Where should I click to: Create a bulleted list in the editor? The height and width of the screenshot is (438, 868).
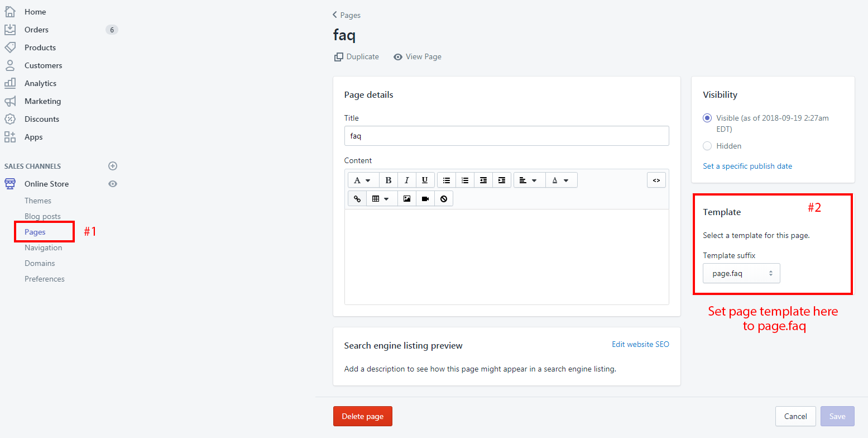(447, 180)
